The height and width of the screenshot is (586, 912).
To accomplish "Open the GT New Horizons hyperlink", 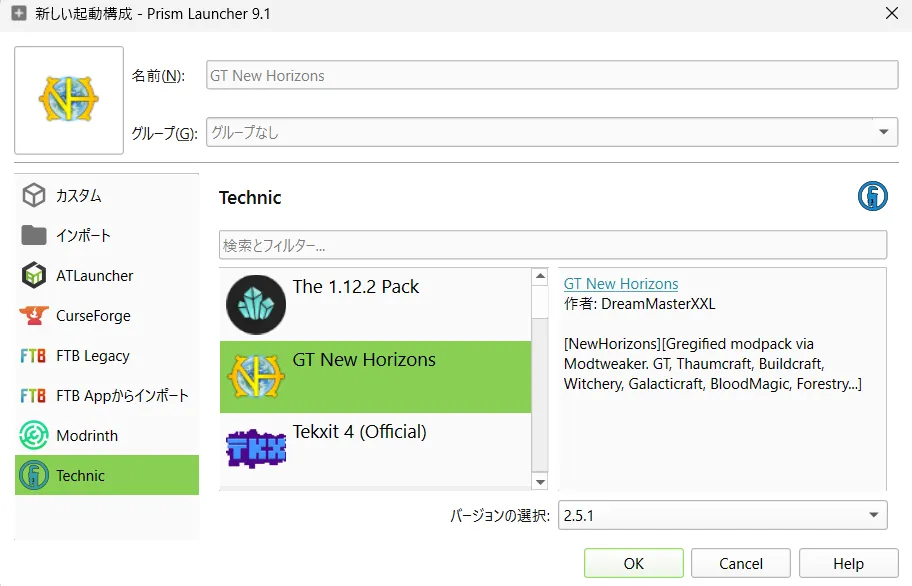I will point(621,284).
